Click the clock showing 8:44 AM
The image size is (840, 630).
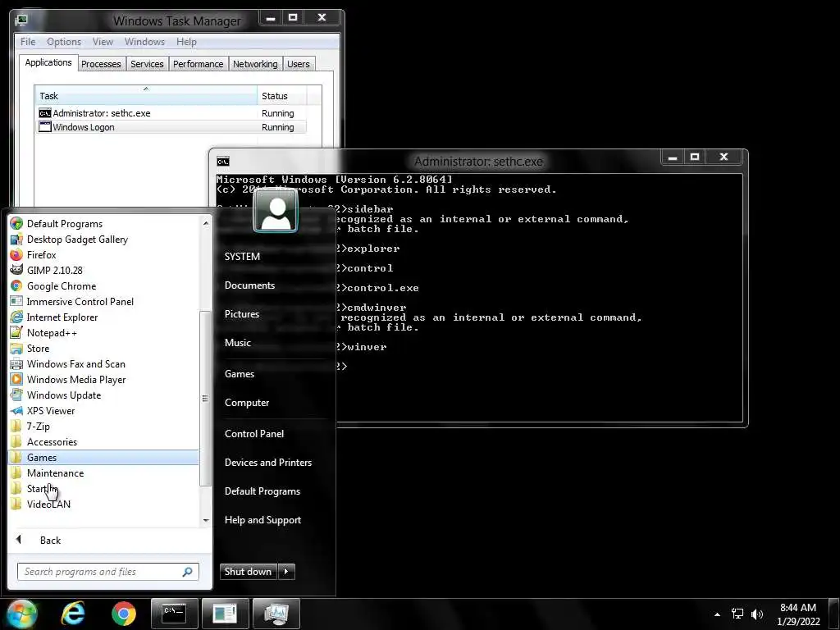click(798, 608)
